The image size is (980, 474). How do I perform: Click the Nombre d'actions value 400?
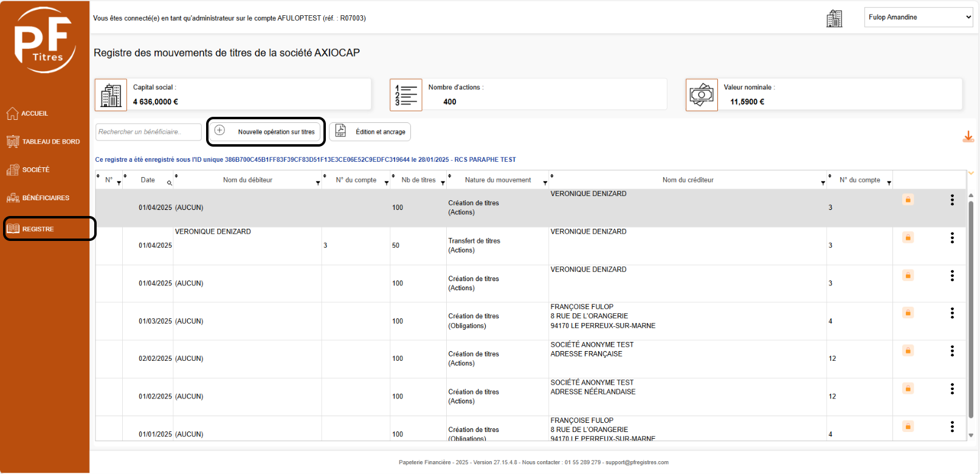point(450,102)
